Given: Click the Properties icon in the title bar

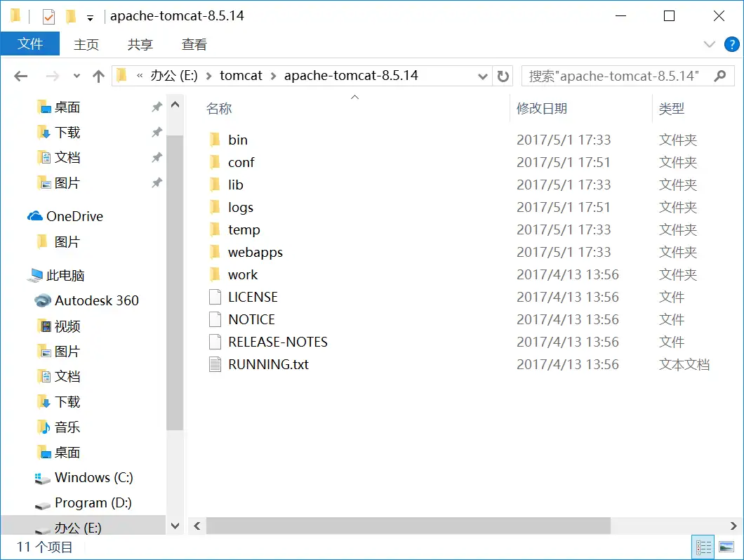Looking at the screenshot, I should pyautogui.click(x=48, y=16).
